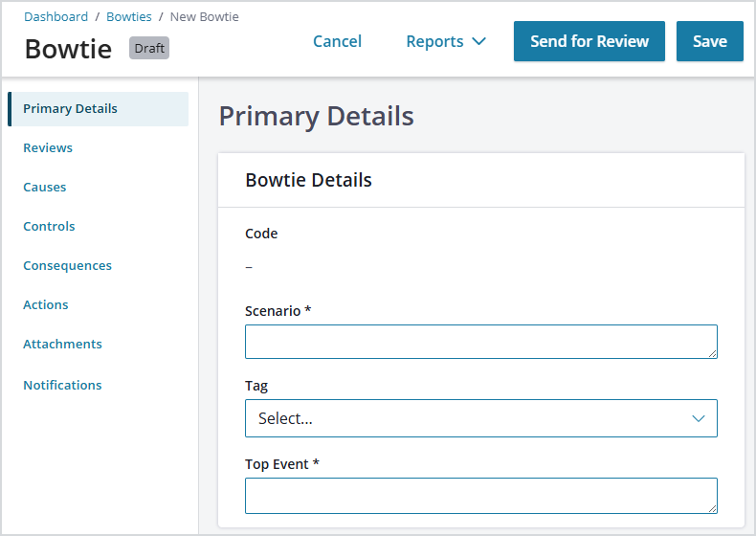Show the Attachments section

[62, 344]
